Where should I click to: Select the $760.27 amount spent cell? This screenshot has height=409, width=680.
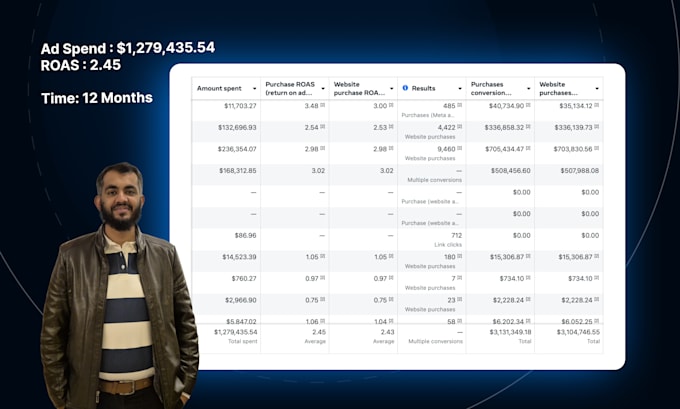pyautogui.click(x=244, y=278)
